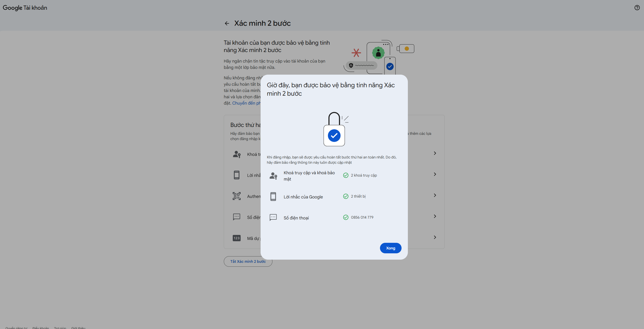Open the help question mark icon
The image size is (644, 329).
tap(637, 8)
